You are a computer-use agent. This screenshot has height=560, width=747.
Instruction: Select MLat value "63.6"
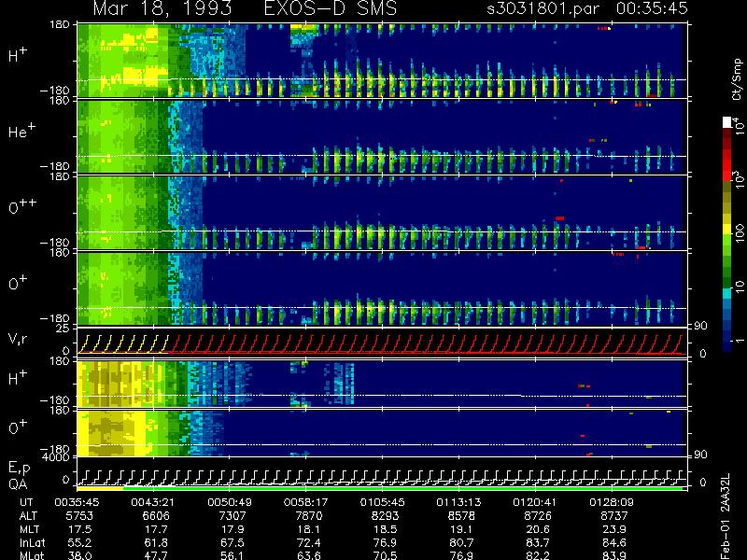[309, 555]
